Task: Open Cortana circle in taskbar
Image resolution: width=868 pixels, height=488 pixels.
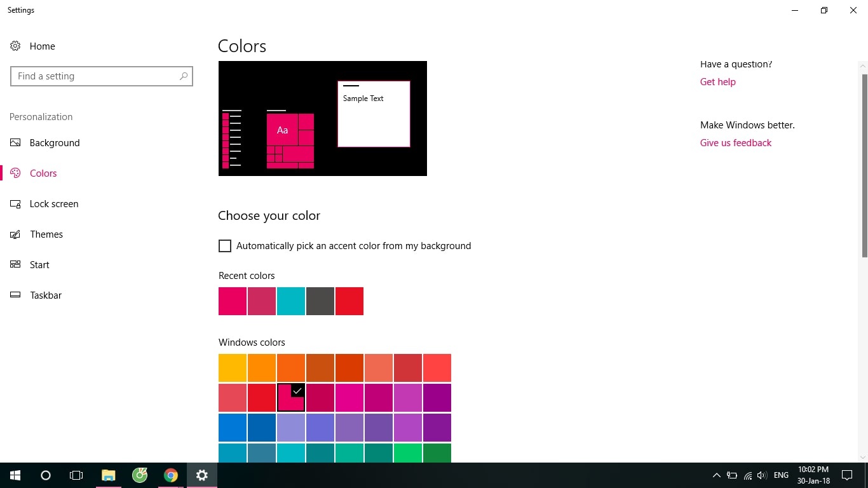Action: (x=46, y=475)
